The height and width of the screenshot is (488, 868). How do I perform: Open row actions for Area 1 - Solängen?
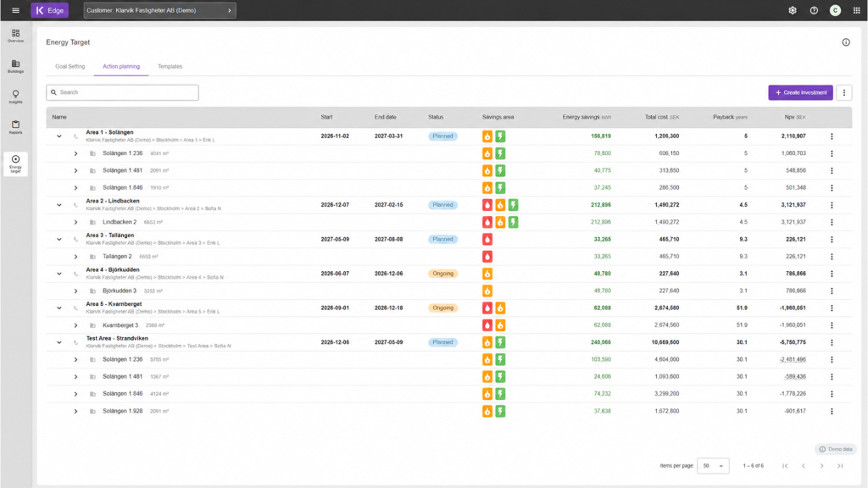coord(832,136)
